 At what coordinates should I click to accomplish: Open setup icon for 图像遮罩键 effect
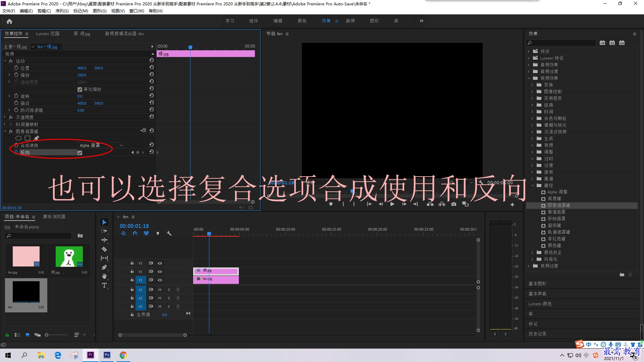coord(143,130)
